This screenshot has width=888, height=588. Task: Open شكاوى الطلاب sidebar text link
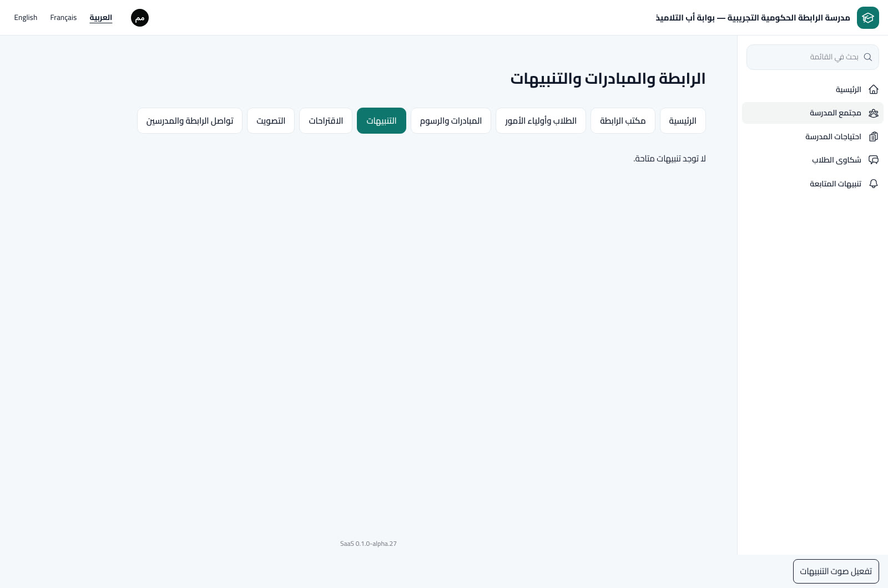tap(837, 160)
